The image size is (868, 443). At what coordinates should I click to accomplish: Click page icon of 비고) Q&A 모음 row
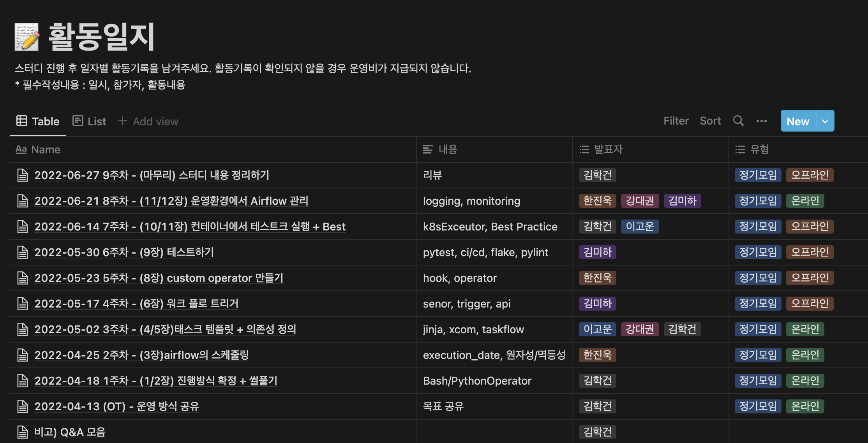coord(23,432)
